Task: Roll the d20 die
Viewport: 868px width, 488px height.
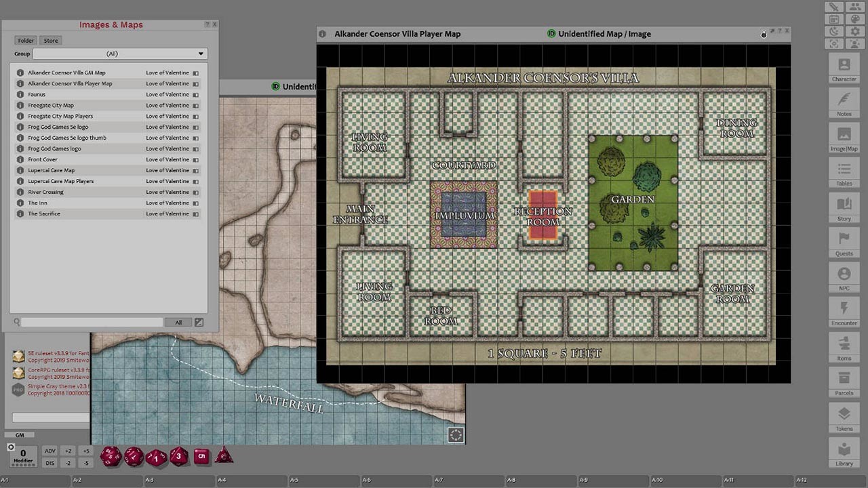Action: coord(111,456)
